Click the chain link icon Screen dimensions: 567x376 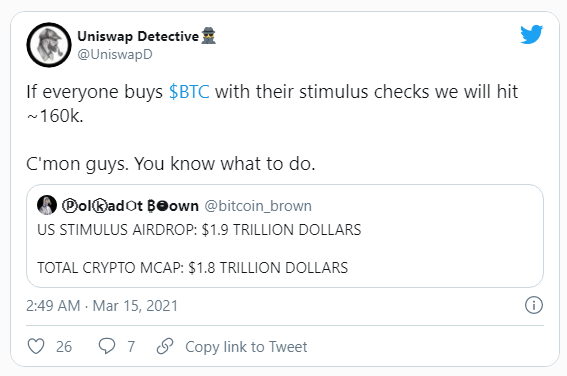coord(165,346)
